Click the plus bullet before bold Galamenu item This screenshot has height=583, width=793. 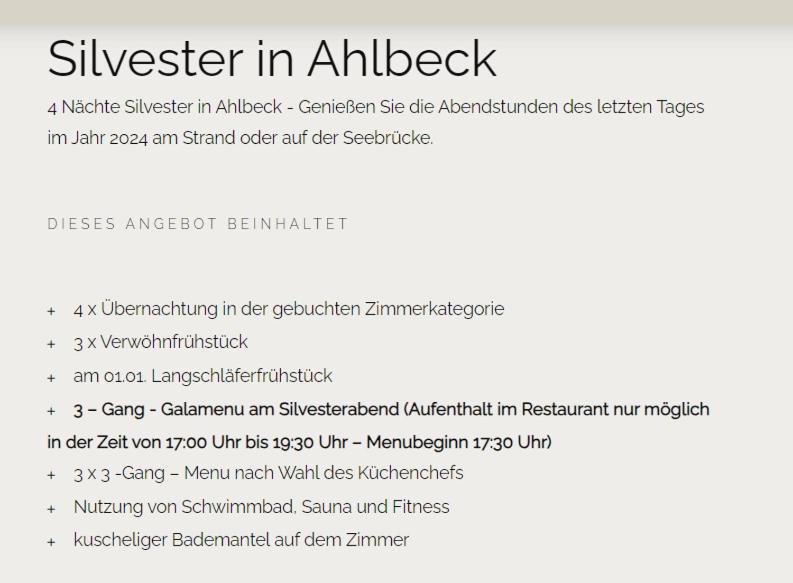click(51, 411)
